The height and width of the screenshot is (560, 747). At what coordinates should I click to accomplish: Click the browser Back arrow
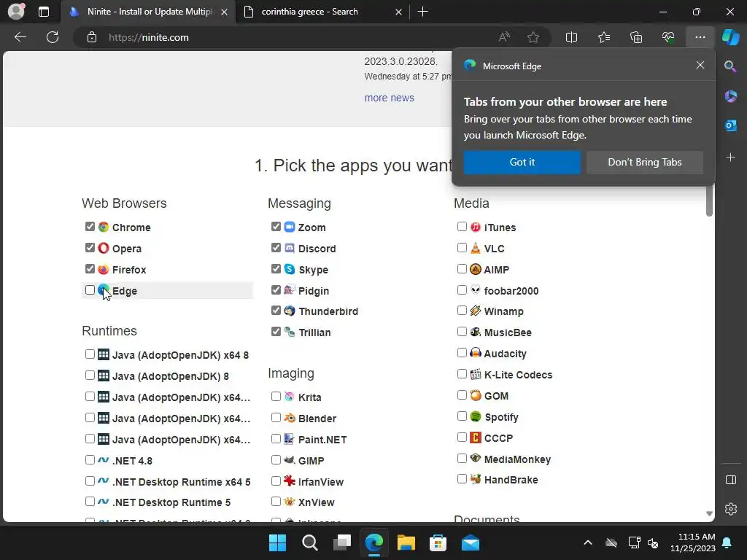20,37
